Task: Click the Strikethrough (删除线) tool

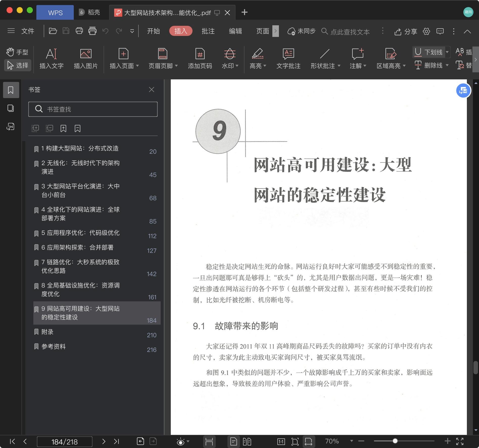Action: point(428,65)
